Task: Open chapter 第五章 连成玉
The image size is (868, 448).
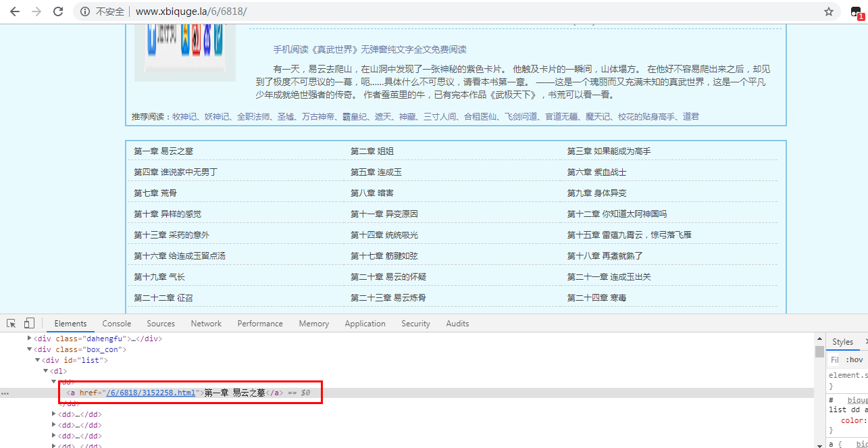Action: [x=376, y=172]
